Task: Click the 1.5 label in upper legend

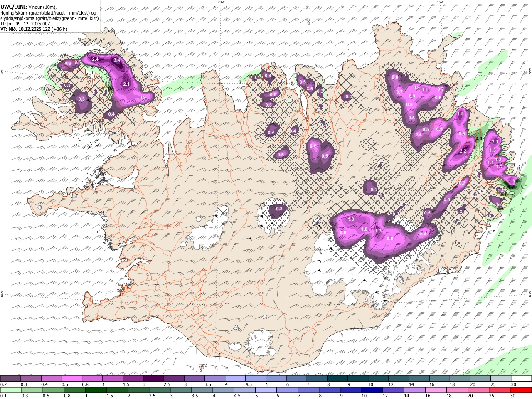Action: pos(126,384)
